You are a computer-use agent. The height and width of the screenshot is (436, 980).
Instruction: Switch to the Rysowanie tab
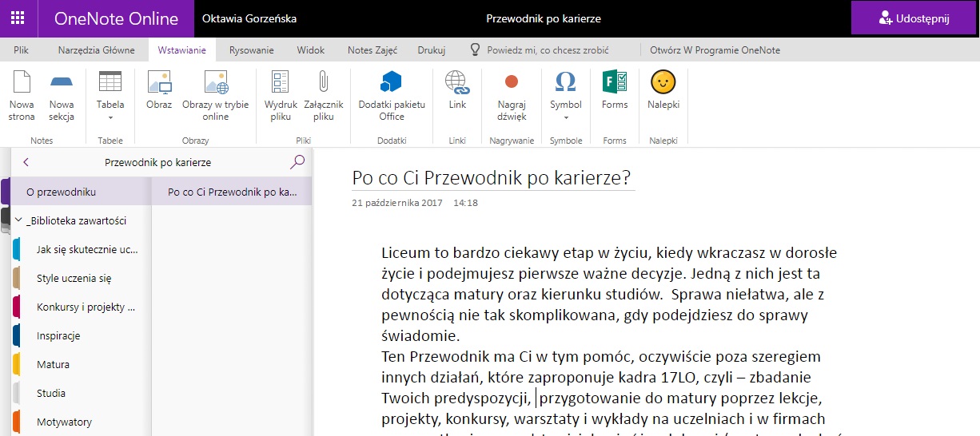251,50
